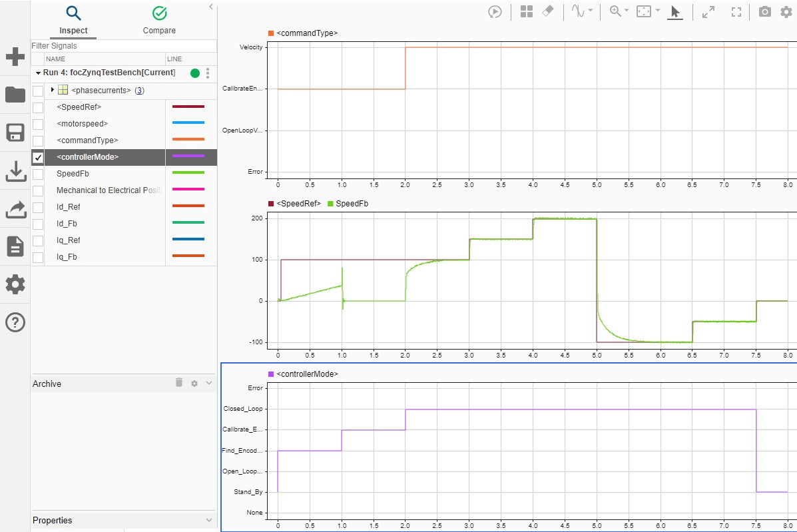Click the camera snapshot icon
The height and width of the screenshot is (532, 797).
click(765, 12)
